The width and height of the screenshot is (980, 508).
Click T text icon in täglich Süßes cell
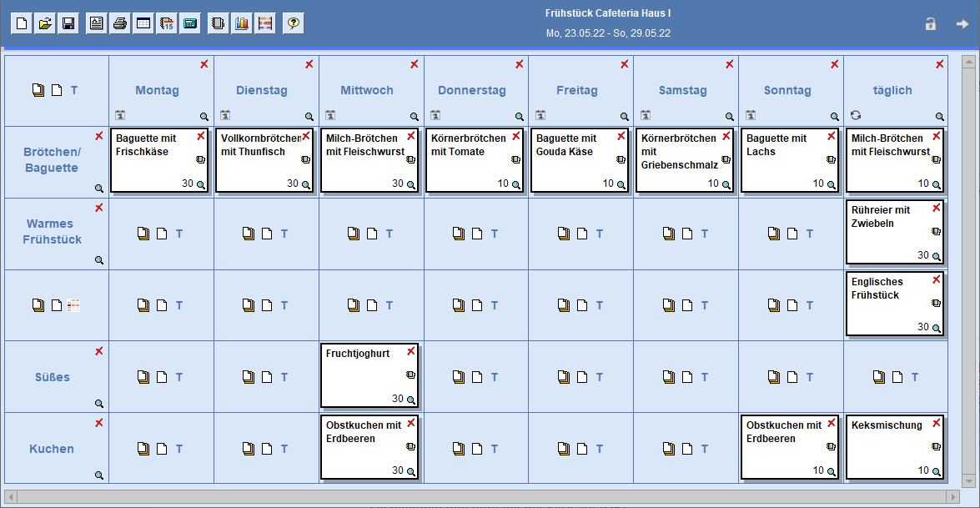click(914, 377)
